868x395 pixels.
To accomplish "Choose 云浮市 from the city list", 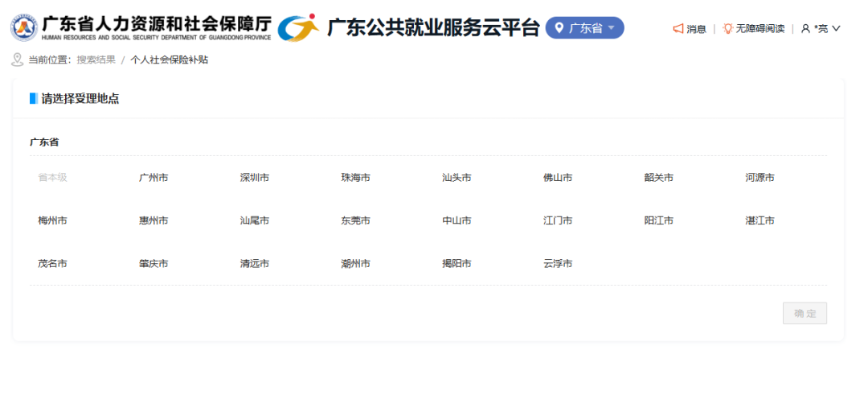I will (x=558, y=264).
